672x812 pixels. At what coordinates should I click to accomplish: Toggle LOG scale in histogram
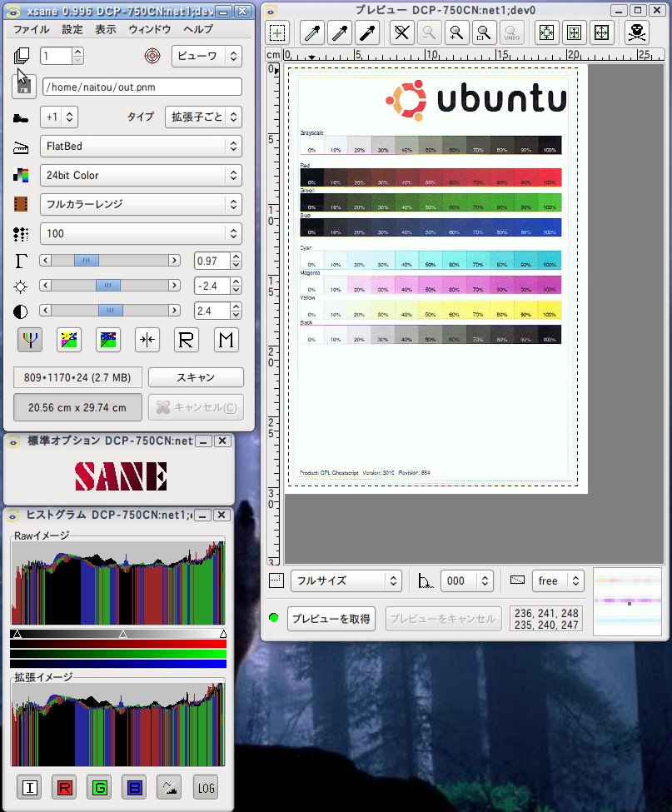(x=206, y=788)
